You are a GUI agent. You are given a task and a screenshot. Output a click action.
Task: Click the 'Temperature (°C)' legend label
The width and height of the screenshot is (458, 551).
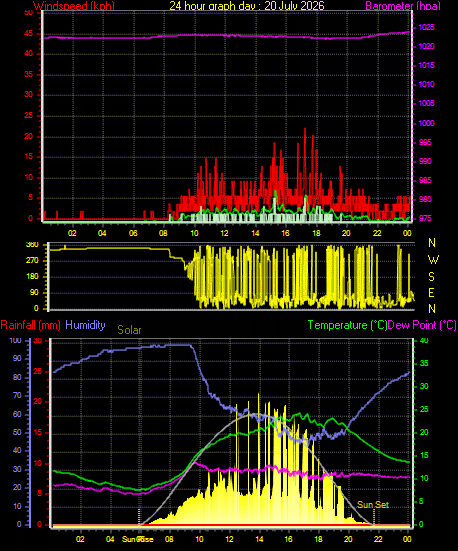point(347,325)
